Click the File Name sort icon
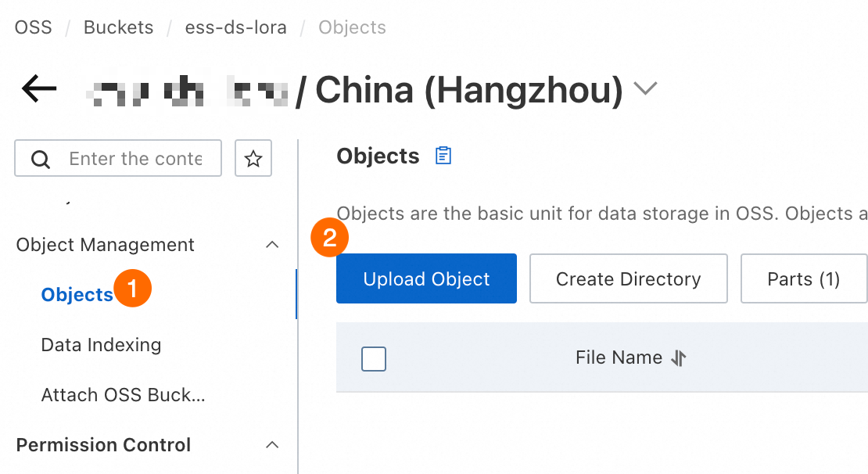This screenshot has width=868, height=474. click(678, 358)
